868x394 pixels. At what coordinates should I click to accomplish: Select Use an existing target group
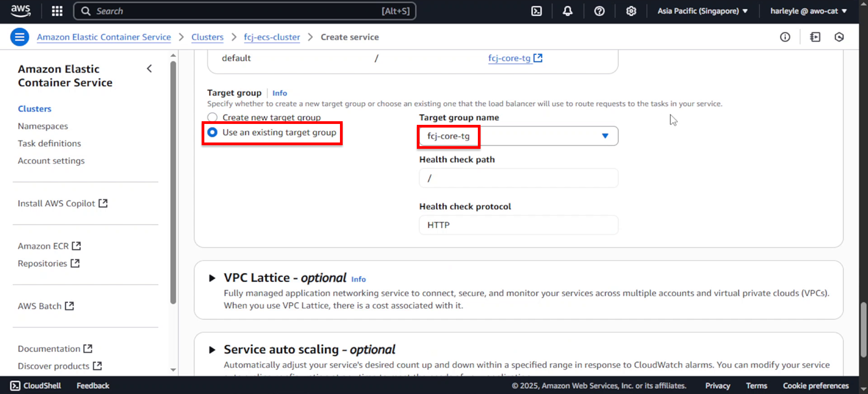point(212,132)
